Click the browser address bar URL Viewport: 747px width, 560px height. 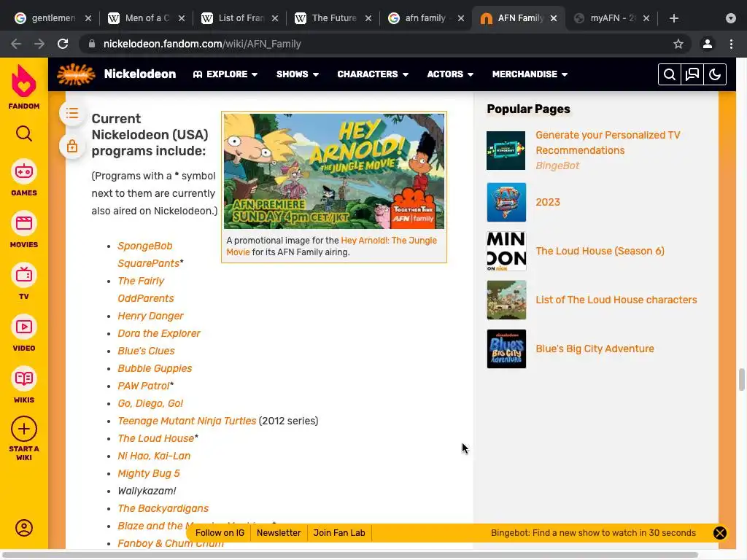[x=202, y=44]
